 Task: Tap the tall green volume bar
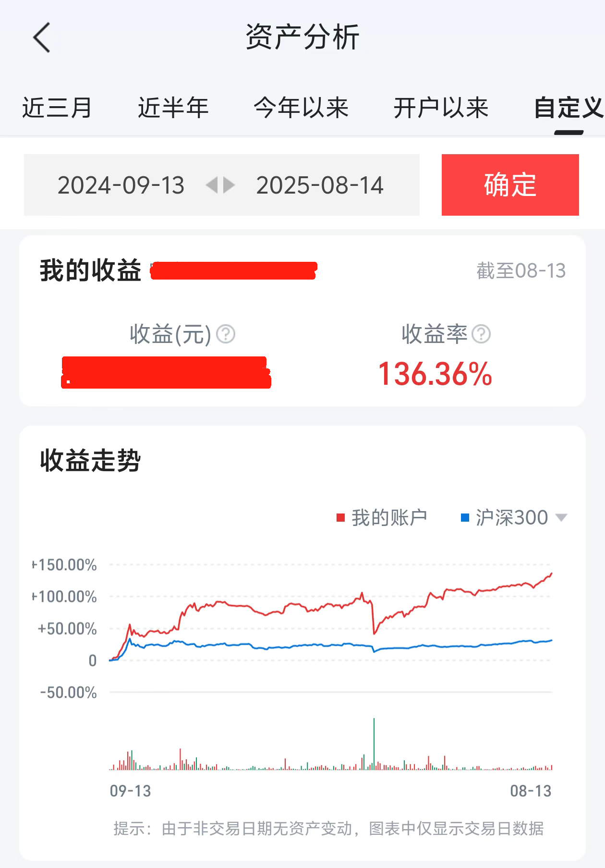click(x=374, y=744)
